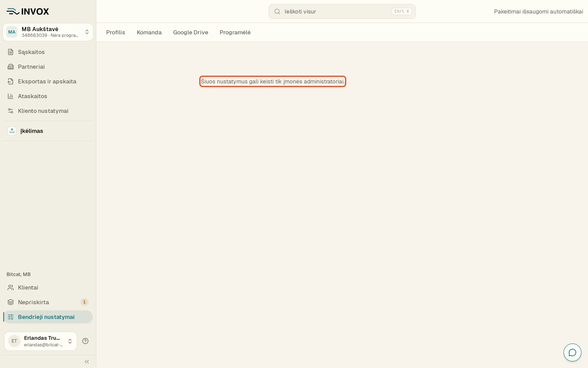
Task: Click the Eksportas ir apskaita icon
Action: point(10,81)
